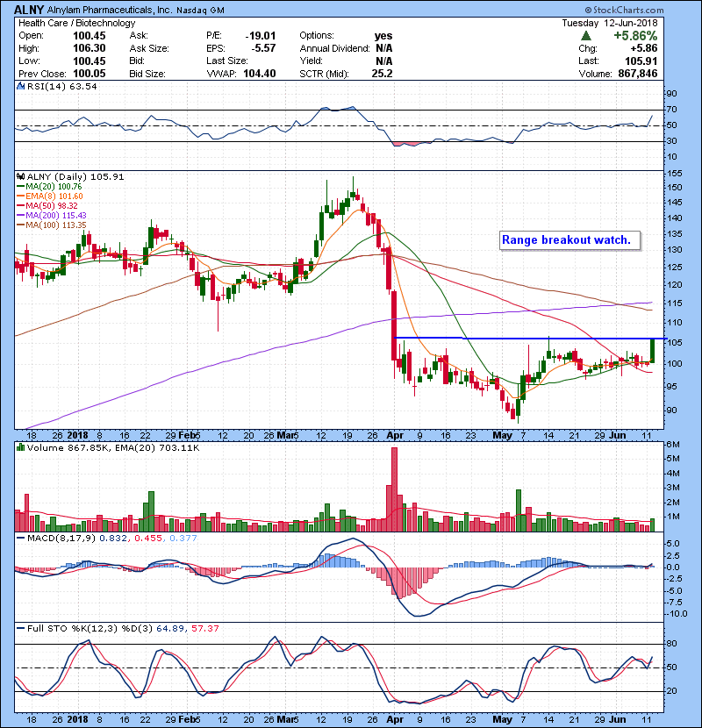
Task: Click the volume bars icon in the Volume panel
Action: (x=20, y=447)
